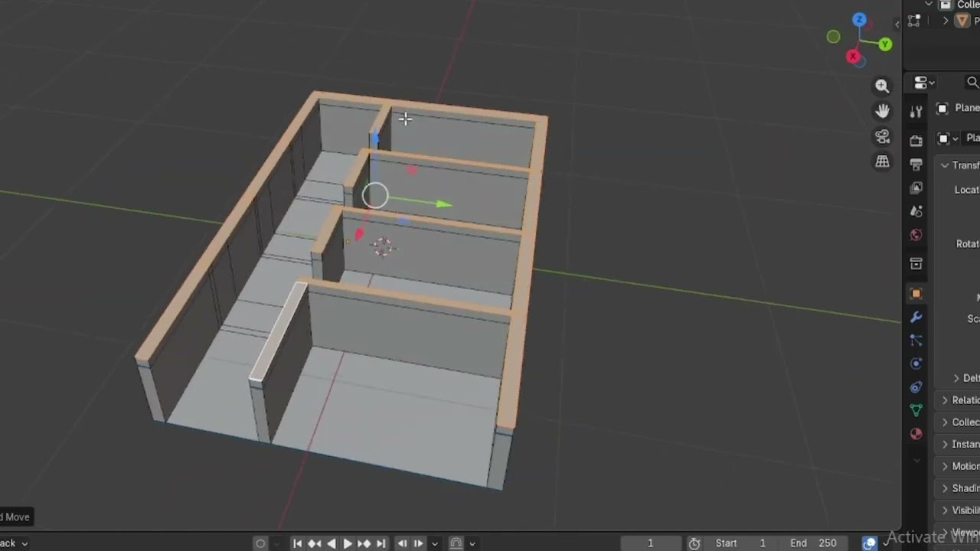Open the timeline snapping options dropdown
Viewport: 980px width, 551px height.
coord(472,543)
